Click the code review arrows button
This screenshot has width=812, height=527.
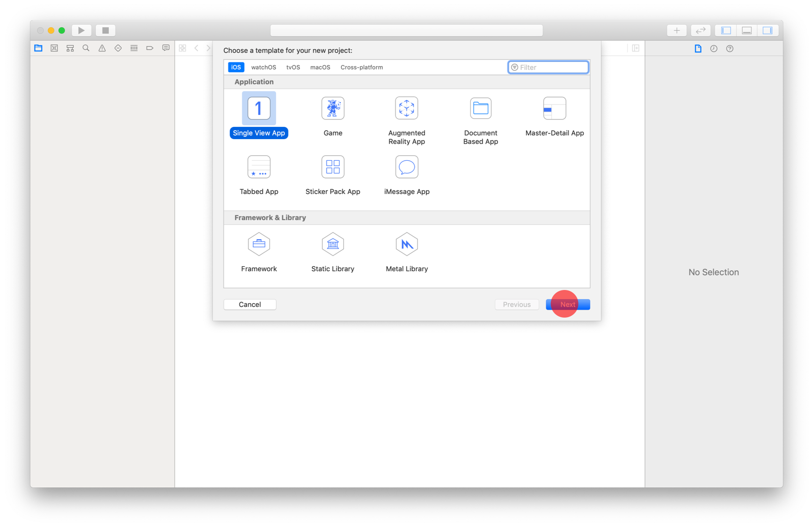(701, 30)
